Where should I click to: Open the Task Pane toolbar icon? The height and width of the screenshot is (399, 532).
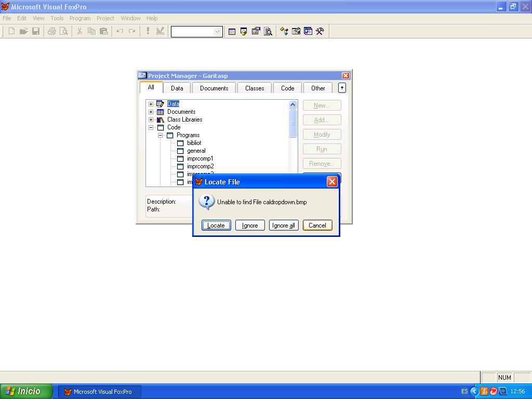point(308,32)
